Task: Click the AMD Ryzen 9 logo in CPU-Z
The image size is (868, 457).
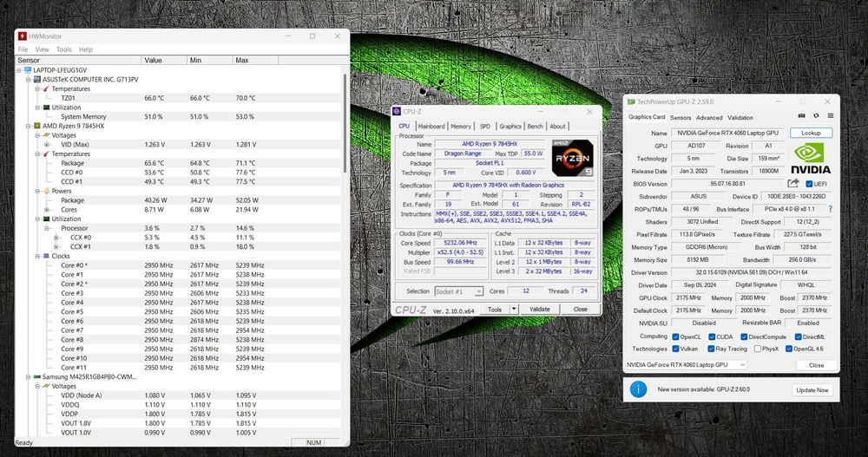Action: [573, 158]
